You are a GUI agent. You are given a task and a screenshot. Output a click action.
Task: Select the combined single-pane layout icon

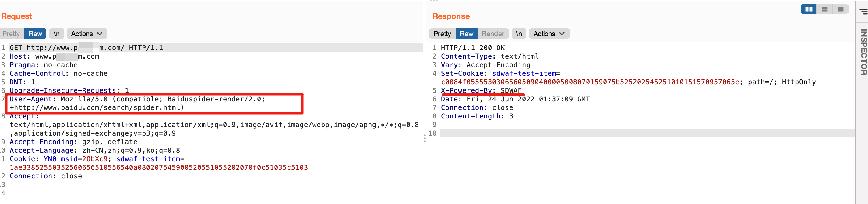840,9
